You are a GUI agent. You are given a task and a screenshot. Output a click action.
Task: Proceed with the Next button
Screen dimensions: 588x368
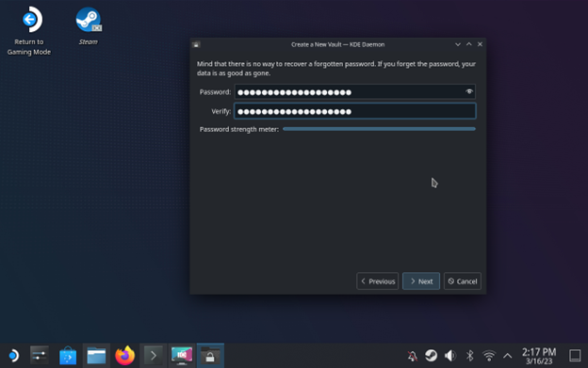tap(421, 281)
